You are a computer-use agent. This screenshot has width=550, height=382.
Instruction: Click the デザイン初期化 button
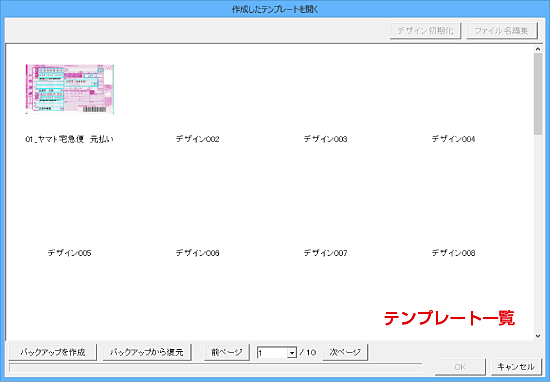425,31
